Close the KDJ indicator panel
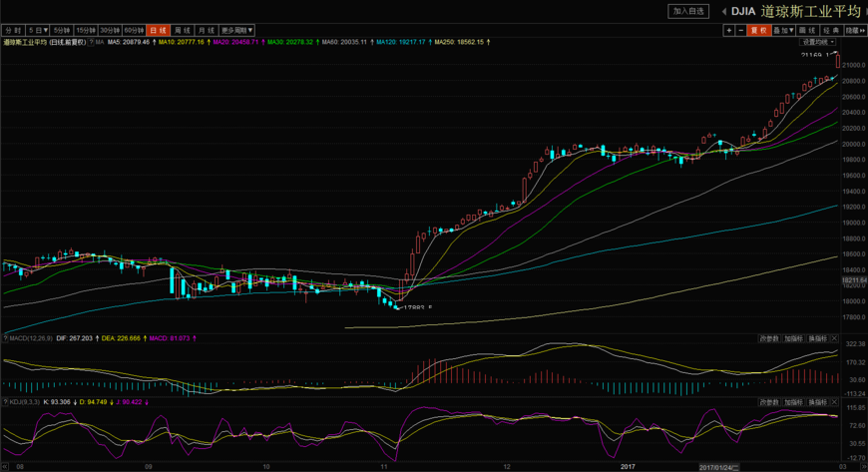 pos(835,402)
